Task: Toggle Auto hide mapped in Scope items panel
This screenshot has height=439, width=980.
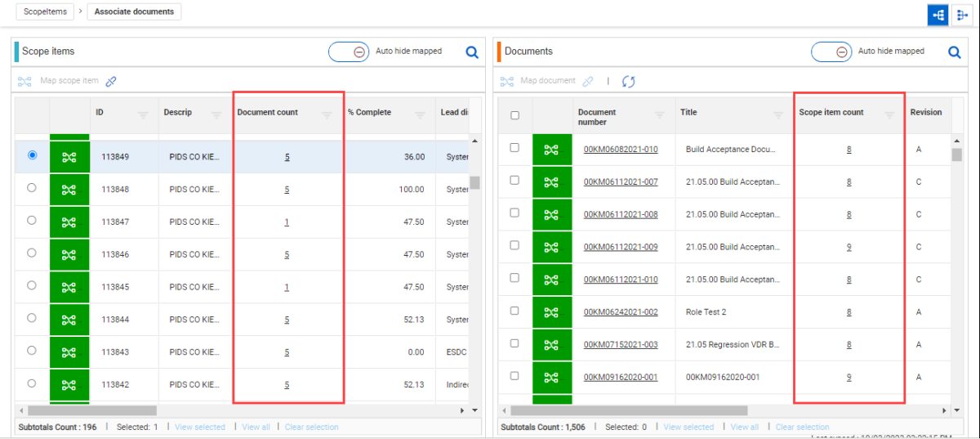Action: [349, 52]
